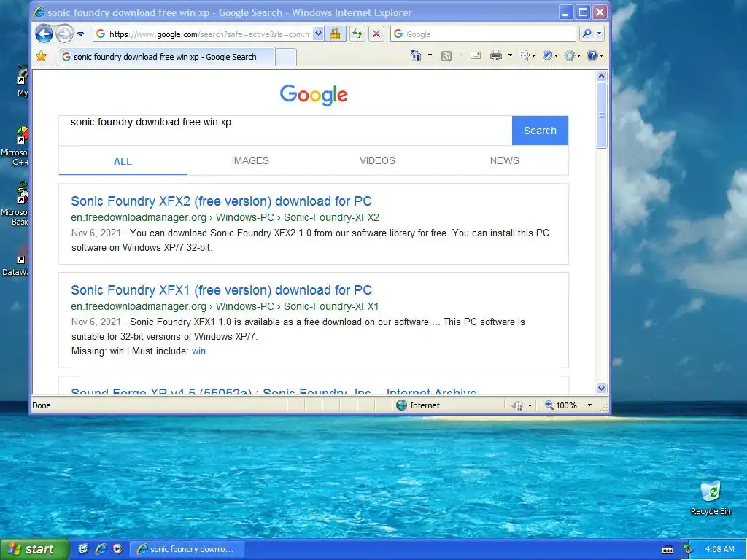Click the IE Google search box

click(x=483, y=34)
